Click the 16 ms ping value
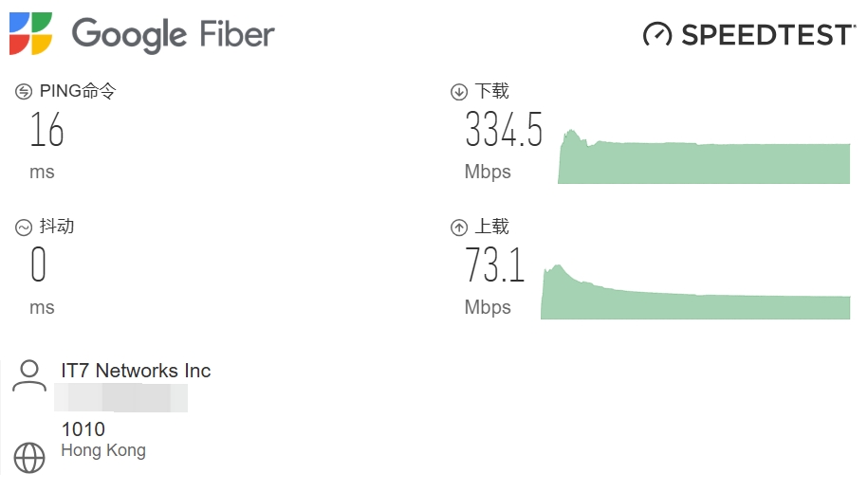The image size is (868, 492). pyautogui.click(x=46, y=131)
